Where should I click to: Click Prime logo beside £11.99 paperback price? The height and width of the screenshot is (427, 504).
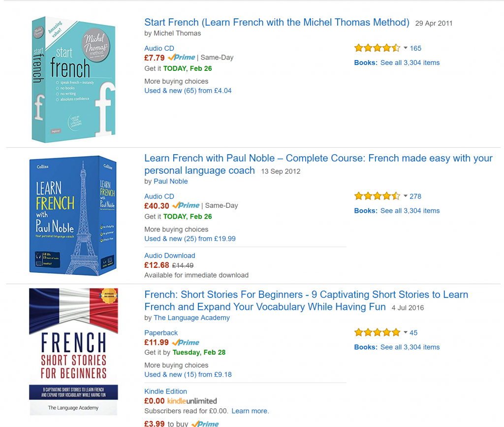coord(186,342)
